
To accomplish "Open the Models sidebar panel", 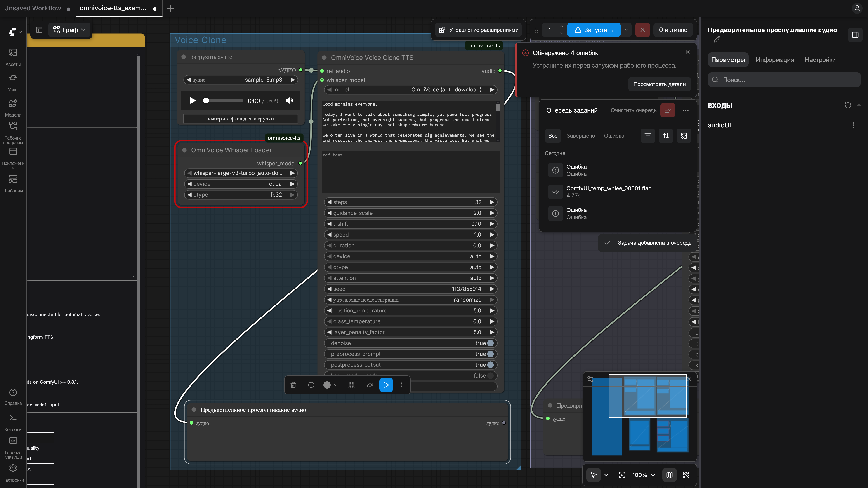I will click(13, 108).
